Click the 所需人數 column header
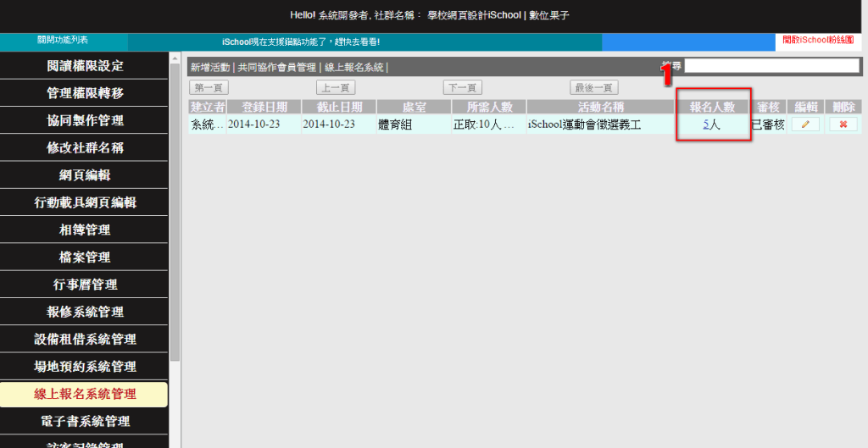 pyautogui.click(x=489, y=107)
